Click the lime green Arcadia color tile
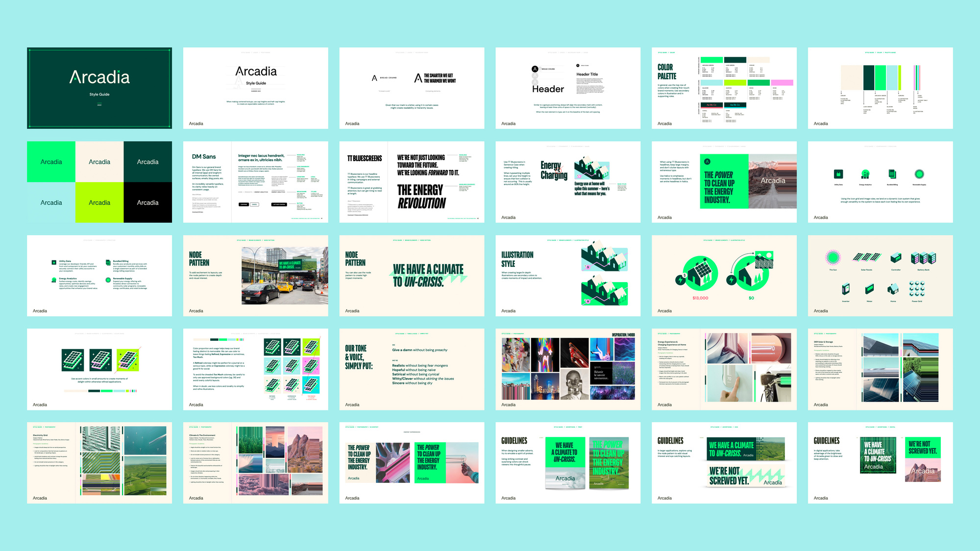The width and height of the screenshot is (980, 551). pos(99,202)
